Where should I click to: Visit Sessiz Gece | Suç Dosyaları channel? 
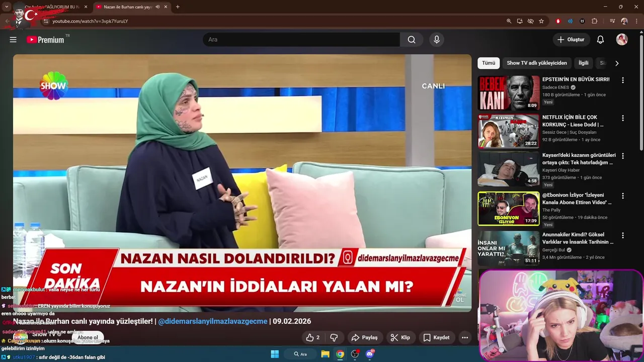[569, 132]
